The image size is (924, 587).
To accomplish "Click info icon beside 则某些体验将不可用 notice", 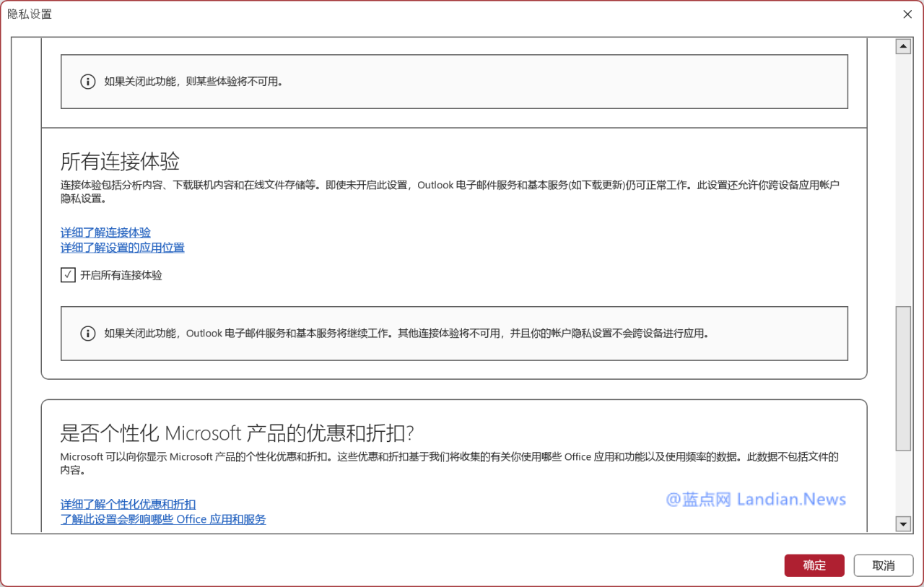I will tap(87, 82).
